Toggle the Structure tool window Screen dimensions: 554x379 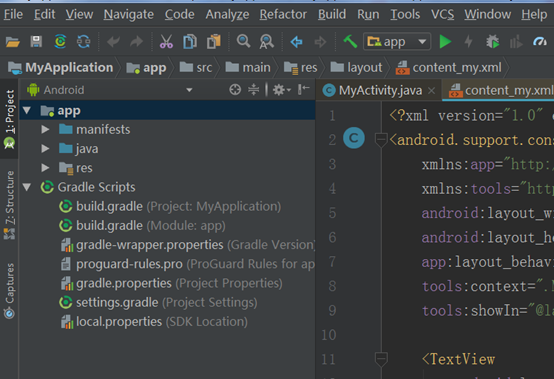click(9, 205)
